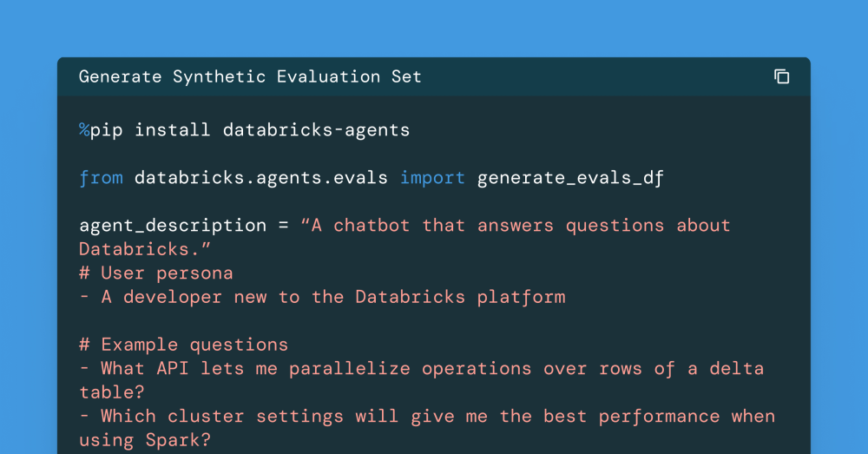This screenshot has height=454, width=868.
Task: Click the "Generate Synthetic Evaluation Set" title
Action: click(250, 76)
